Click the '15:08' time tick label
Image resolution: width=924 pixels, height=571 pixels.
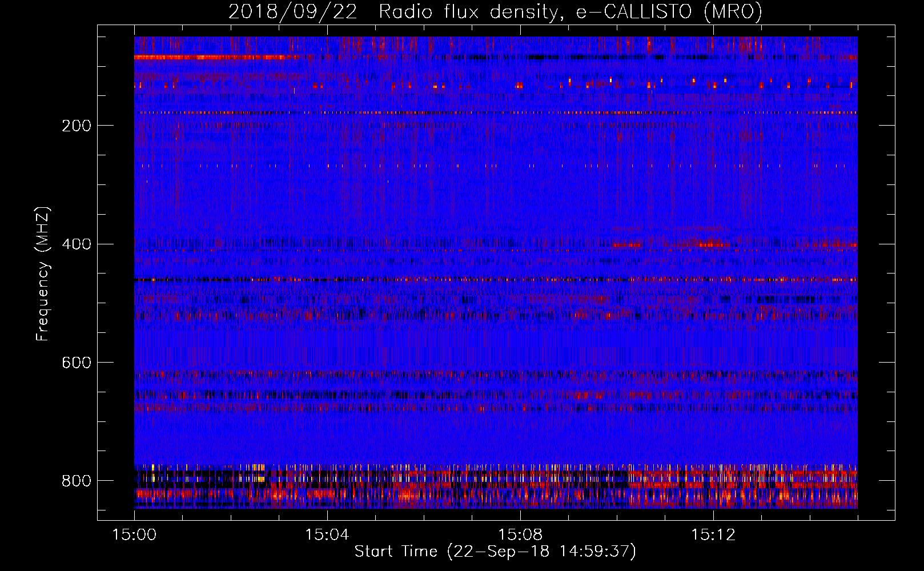(520, 534)
